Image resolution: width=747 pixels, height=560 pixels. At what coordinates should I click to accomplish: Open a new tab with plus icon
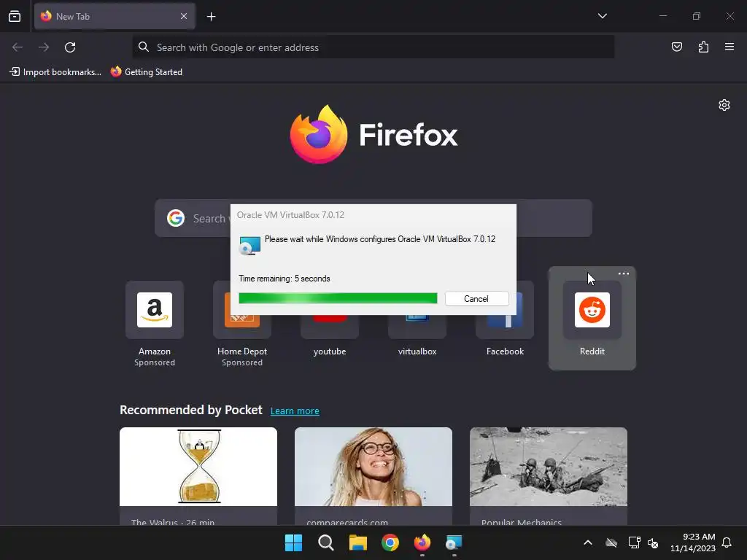211,17
